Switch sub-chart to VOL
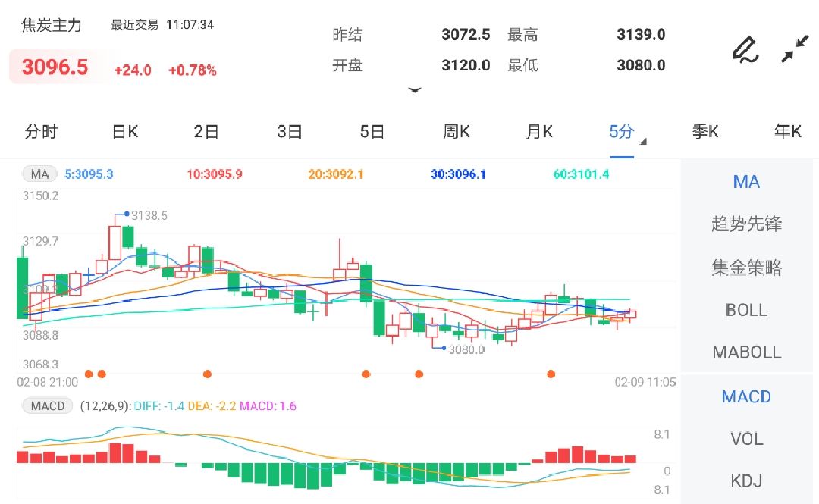This screenshot has height=504, width=819. point(746,439)
